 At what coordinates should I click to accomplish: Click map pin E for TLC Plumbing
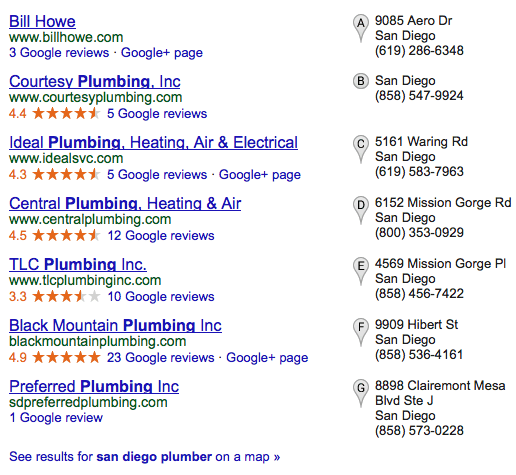tap(361, 271)
